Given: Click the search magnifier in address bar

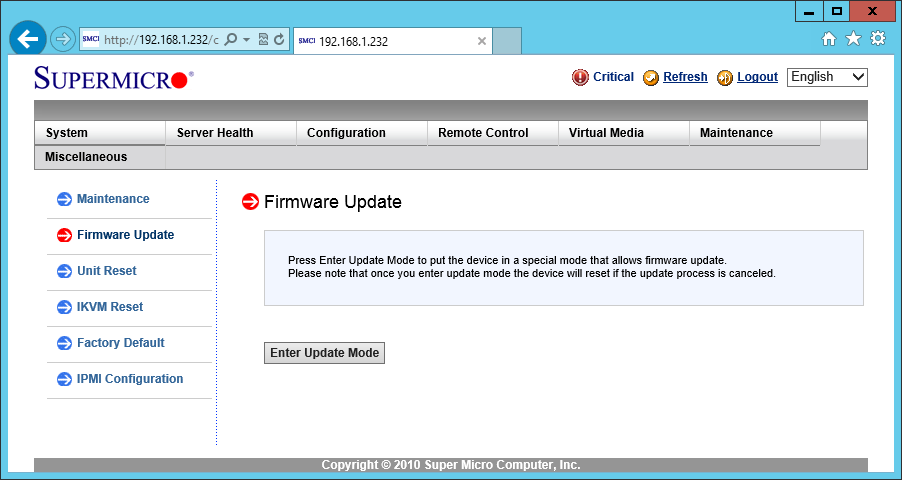Looking at the screenshot, I should tap(231, 40).
